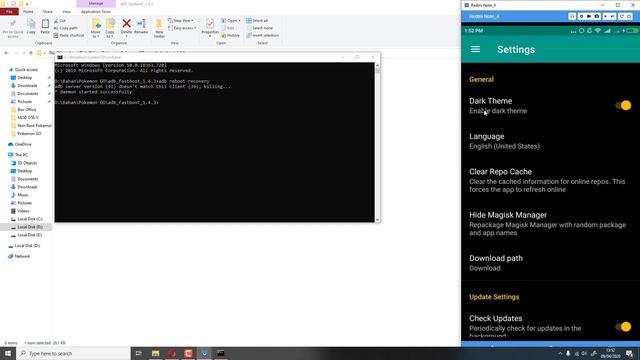Open the Copy to dropdown

(110, 28)
